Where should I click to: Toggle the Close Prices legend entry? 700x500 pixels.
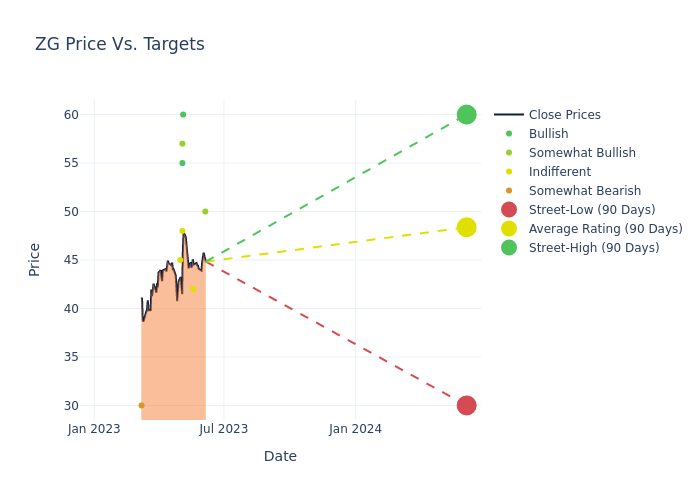(564, 115)
